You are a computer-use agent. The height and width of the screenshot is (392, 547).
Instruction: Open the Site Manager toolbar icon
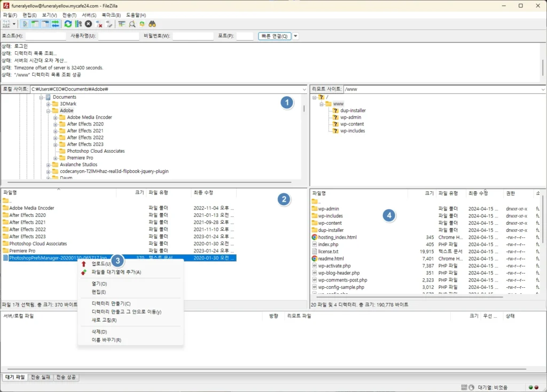pos(6,24)
